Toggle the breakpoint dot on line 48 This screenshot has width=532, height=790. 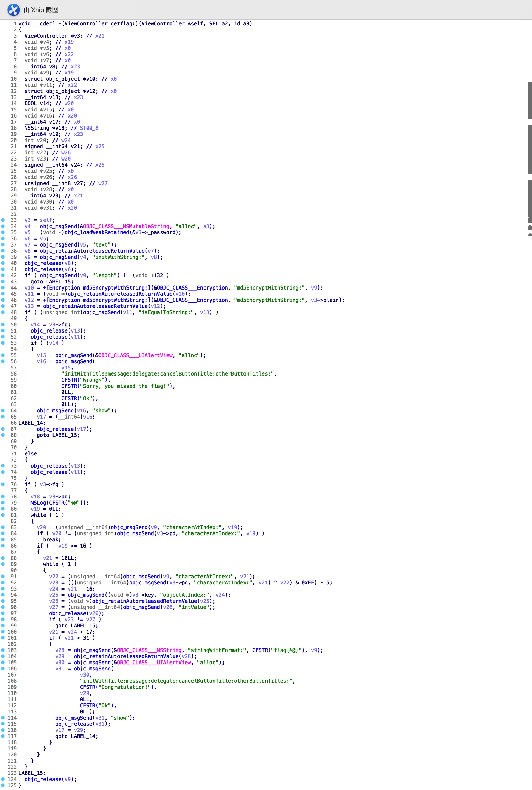[x=3, y=312]
